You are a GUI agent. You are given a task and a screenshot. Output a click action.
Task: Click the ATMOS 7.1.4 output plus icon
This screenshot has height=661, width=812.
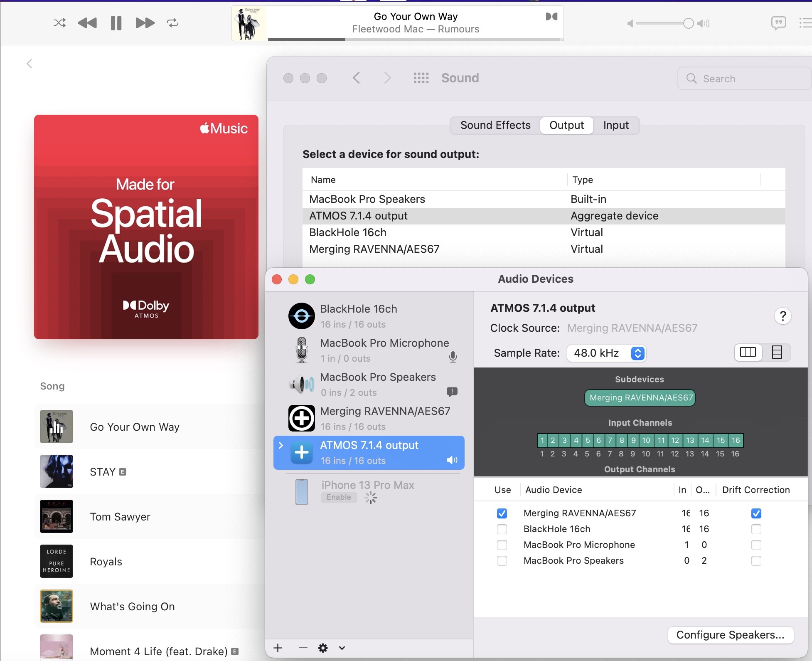tap(302, 453)
